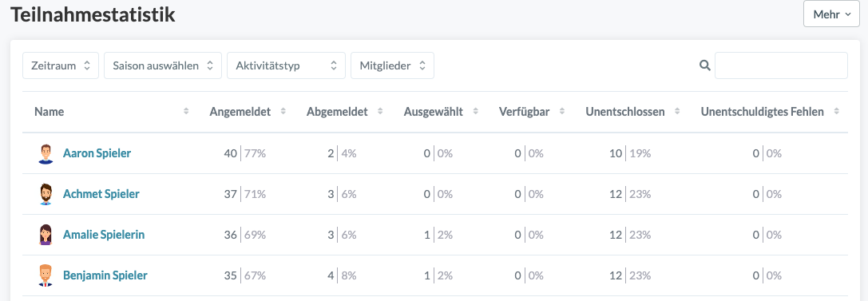Sort by Angemeldet column arrows
Image resolution: width=868 pixels, height=301 pixels.
(283, 112)
